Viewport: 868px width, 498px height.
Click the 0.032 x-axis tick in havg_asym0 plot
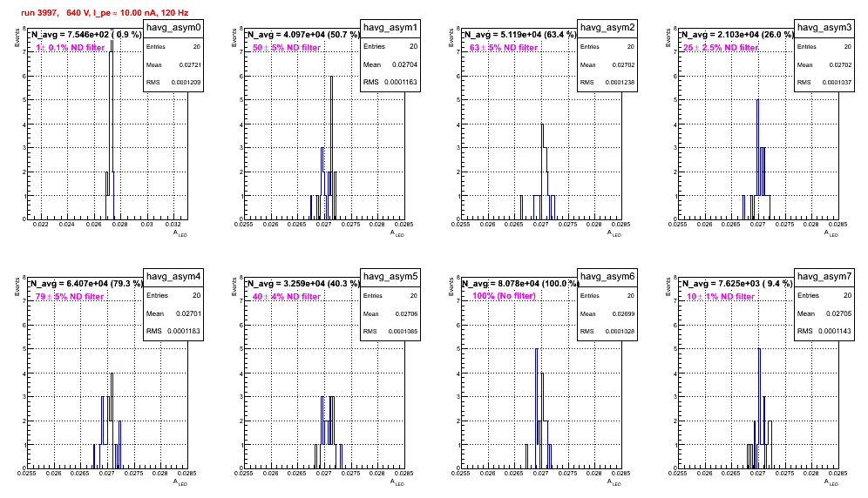[173, 225]
